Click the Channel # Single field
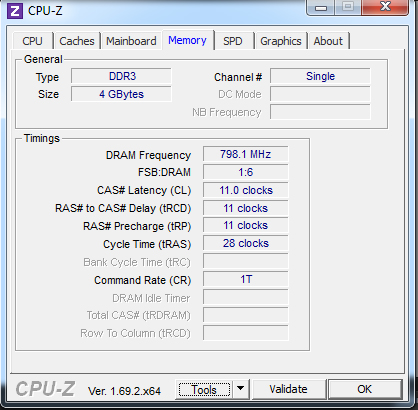The image size is (418, 410). tap(320, 76)
